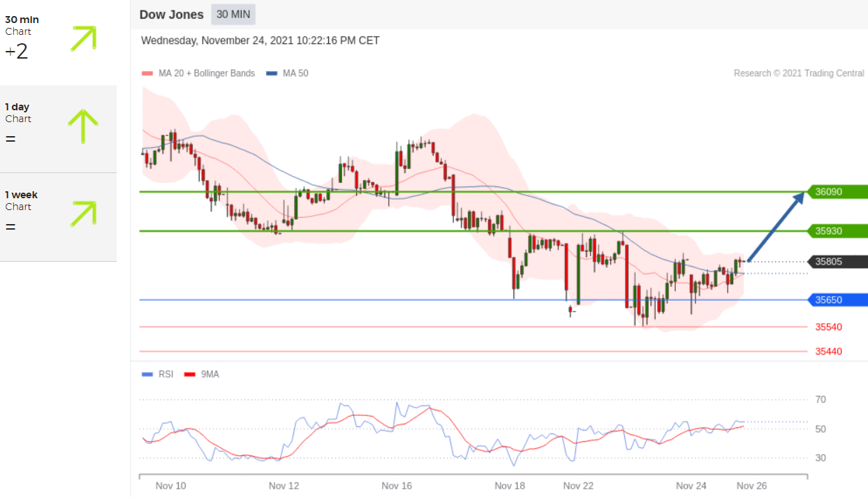
Task: Click the RSI legend label
Action: click(165, 374)
